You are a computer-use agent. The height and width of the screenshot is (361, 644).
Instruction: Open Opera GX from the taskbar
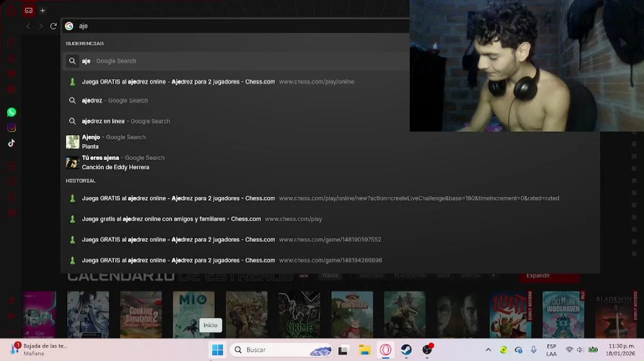(x=386, y=350)
